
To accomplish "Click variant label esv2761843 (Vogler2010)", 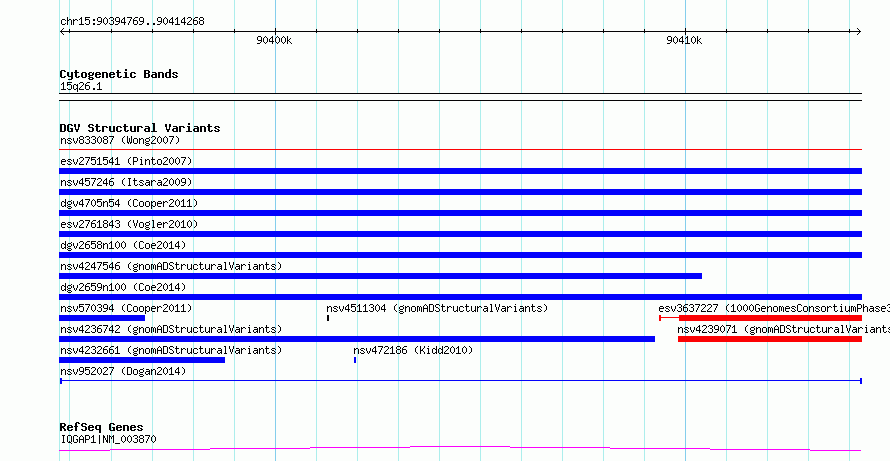I will pos(129,224).
